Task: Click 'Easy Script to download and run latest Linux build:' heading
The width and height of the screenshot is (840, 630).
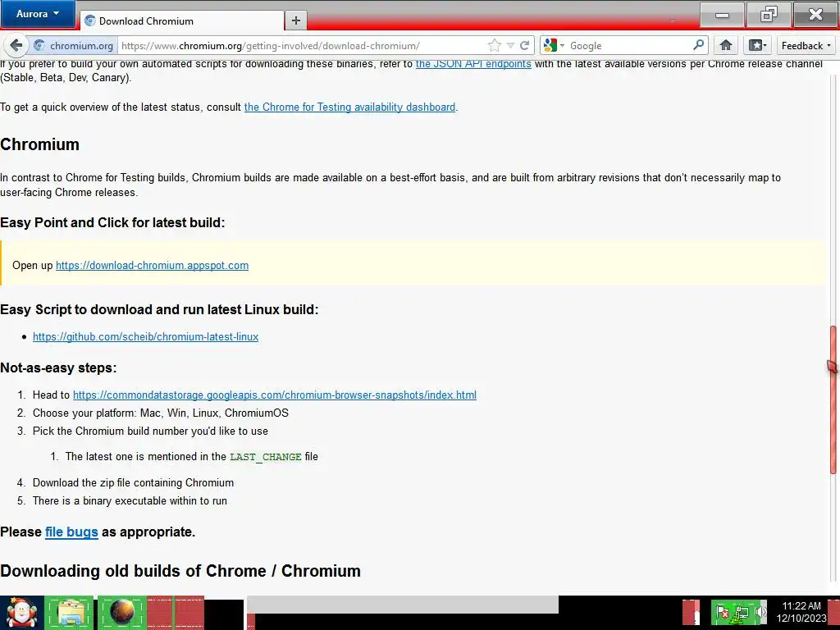Action: 159,309
